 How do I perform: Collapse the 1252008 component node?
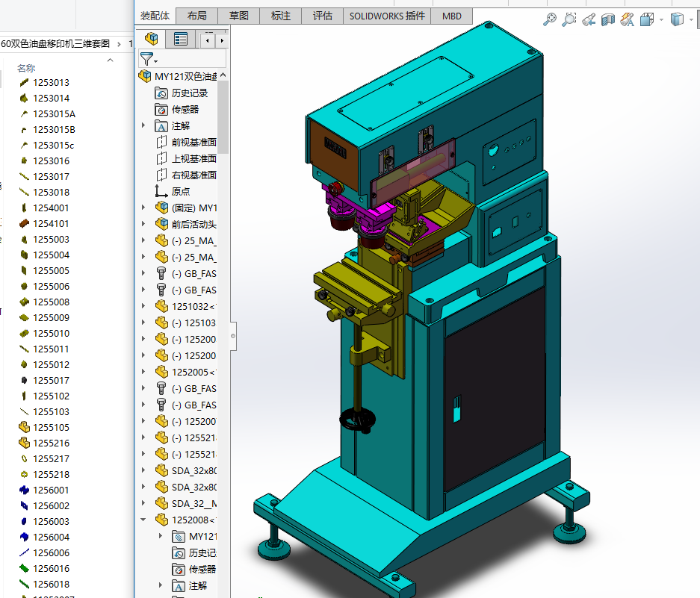(143, 520)
